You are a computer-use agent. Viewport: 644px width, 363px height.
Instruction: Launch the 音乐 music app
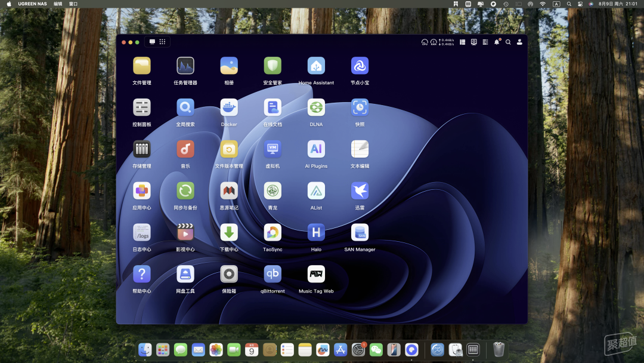[185, 149]
